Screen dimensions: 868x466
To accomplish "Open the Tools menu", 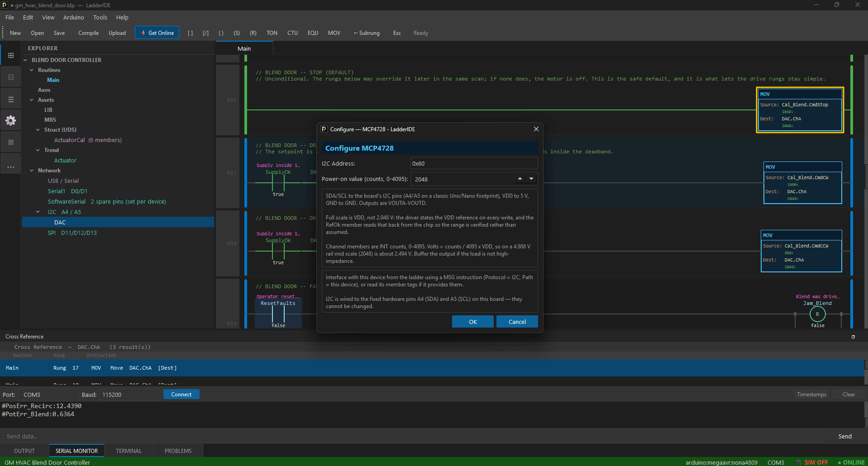I will point(100,17).
